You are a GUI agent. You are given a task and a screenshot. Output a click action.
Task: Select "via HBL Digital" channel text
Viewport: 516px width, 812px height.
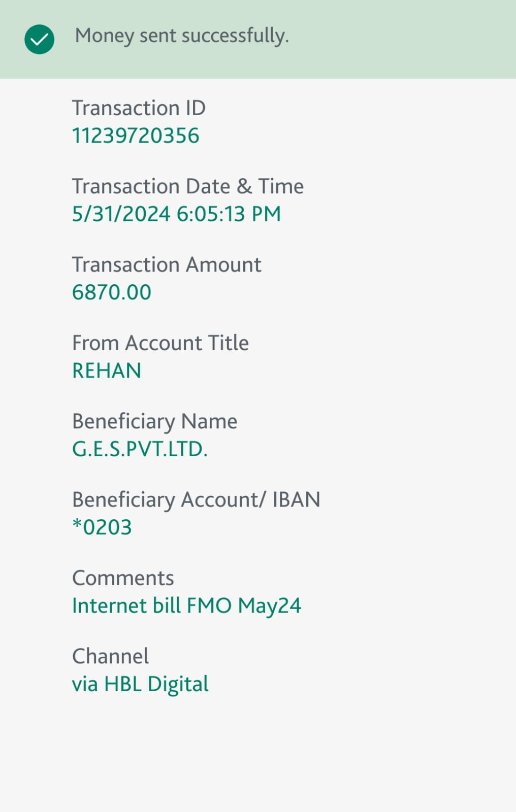140,684
